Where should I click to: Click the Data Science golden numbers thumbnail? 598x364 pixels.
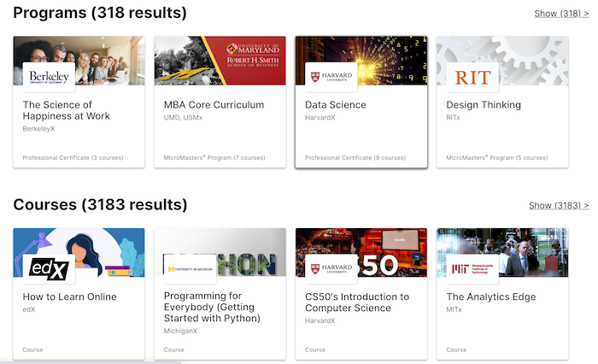pos(361,61)
